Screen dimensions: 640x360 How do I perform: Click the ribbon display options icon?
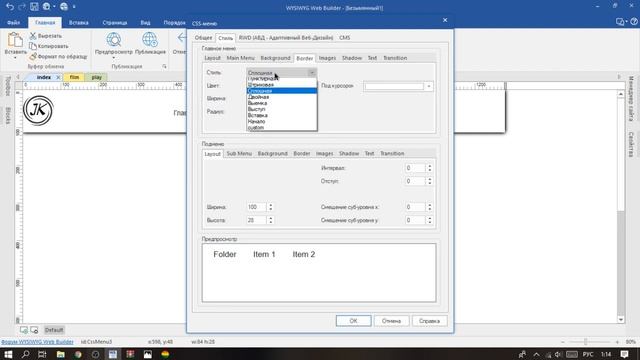point(620,22)
